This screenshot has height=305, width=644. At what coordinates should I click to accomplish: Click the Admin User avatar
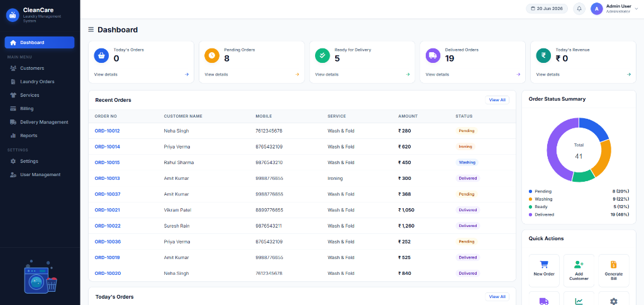click(597, 9)
